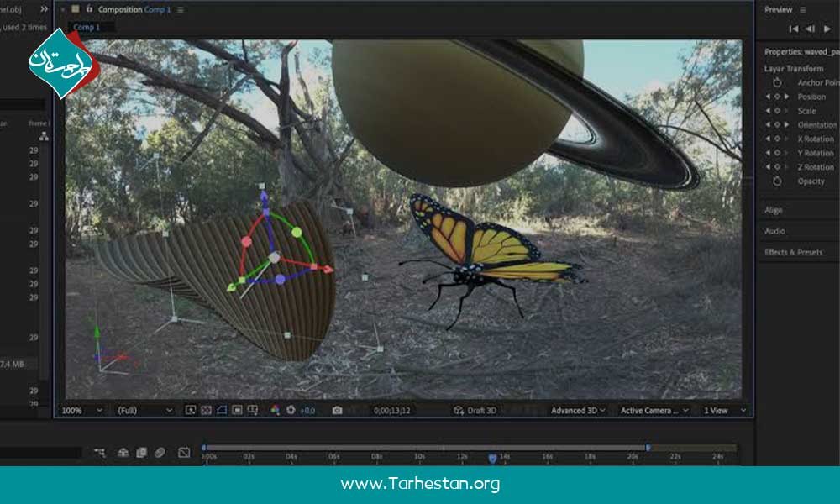This screenshot has width=840, height=504.
Task: Go to previous Position keyframe
Action: [x=768, y=97]
